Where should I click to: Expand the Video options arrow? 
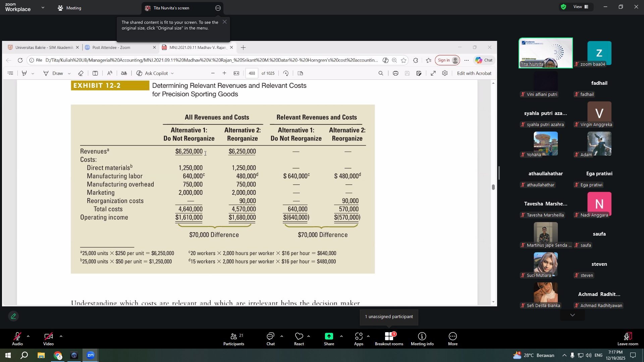pyautogui.click(x=61, y=336)
